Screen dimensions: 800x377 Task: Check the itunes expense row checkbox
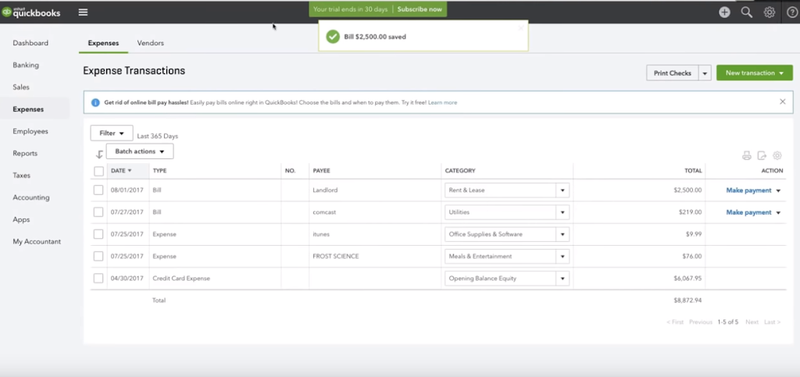pos(98,234)
